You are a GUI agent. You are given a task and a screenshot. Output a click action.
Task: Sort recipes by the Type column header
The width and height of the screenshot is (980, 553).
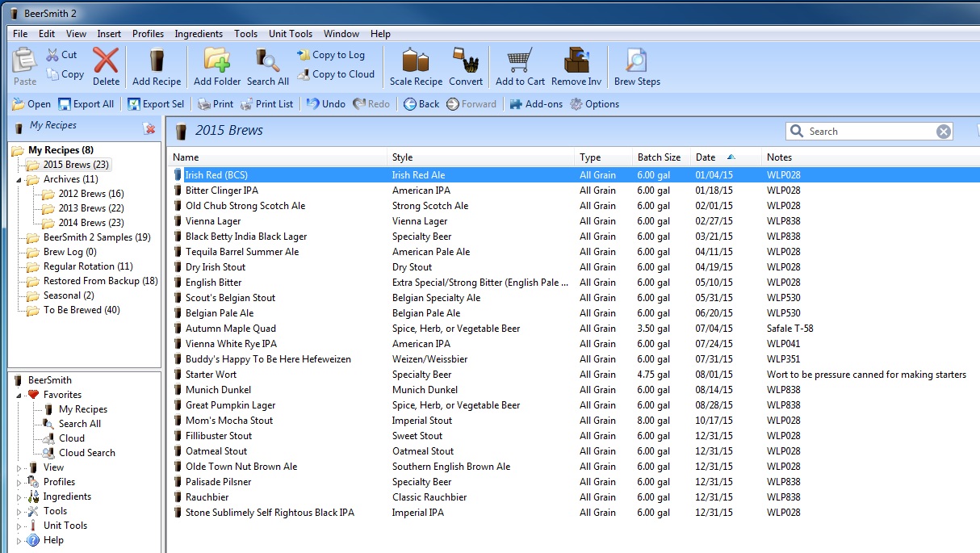605,157
